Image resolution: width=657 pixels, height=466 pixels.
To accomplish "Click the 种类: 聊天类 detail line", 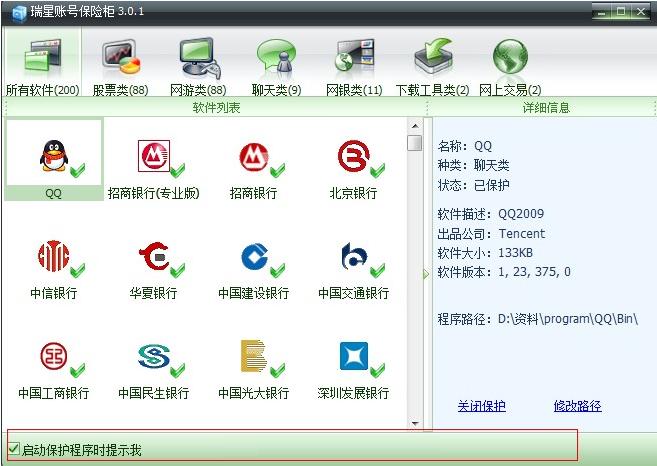I will 473,165.
